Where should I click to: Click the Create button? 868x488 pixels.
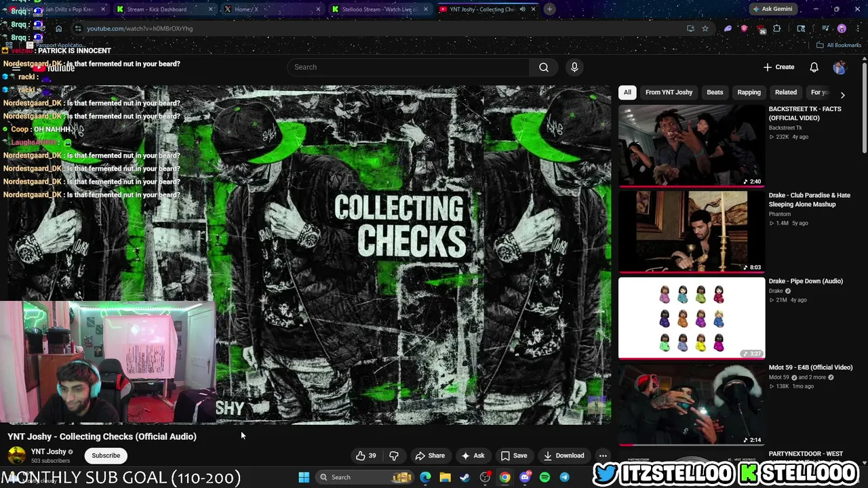point(778,67)
